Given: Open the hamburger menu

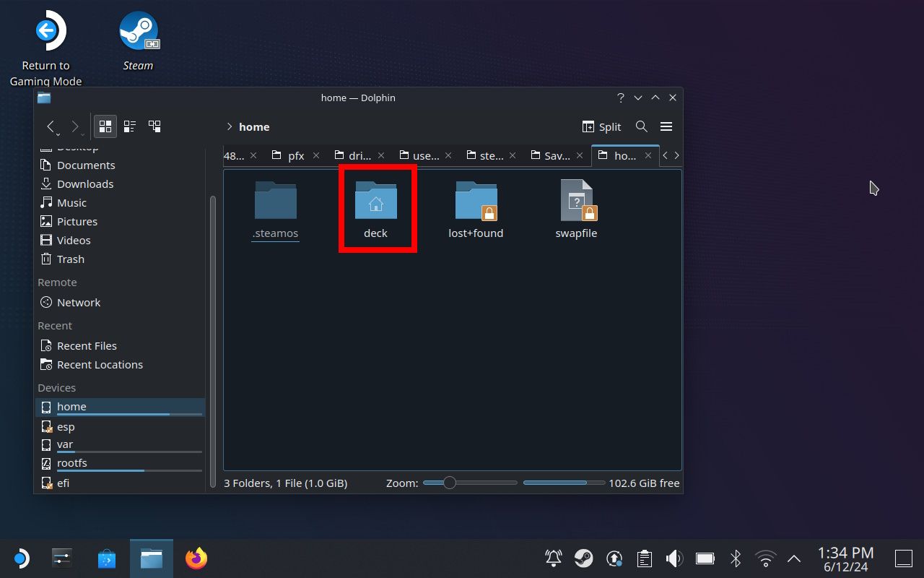Looking at the screenshot, I should pos(666,126).
